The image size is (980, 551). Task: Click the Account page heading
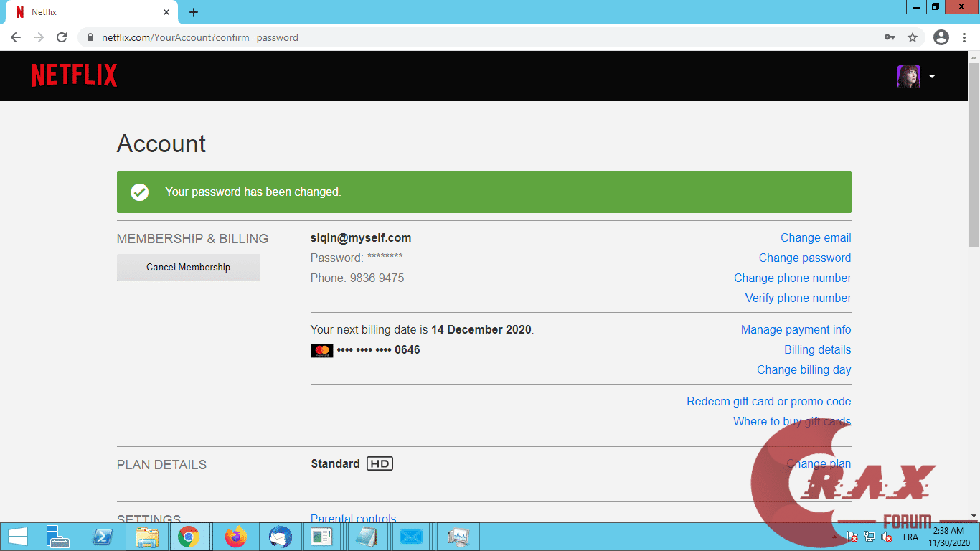(x=161, y=144)
